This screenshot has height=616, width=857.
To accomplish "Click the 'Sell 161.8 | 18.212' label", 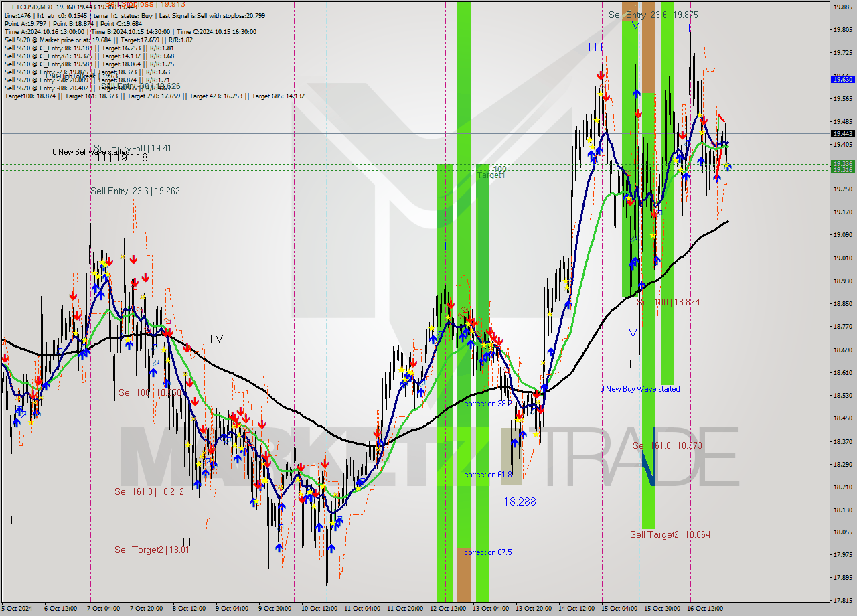I will click(149, 491).
